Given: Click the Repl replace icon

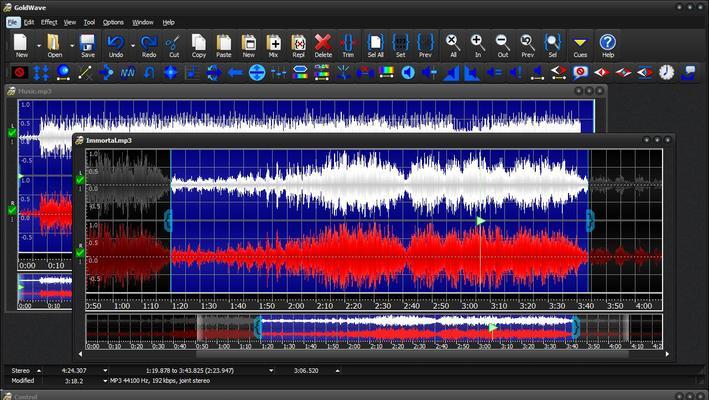Looking at the screenshot, I should tap(298, 46).
